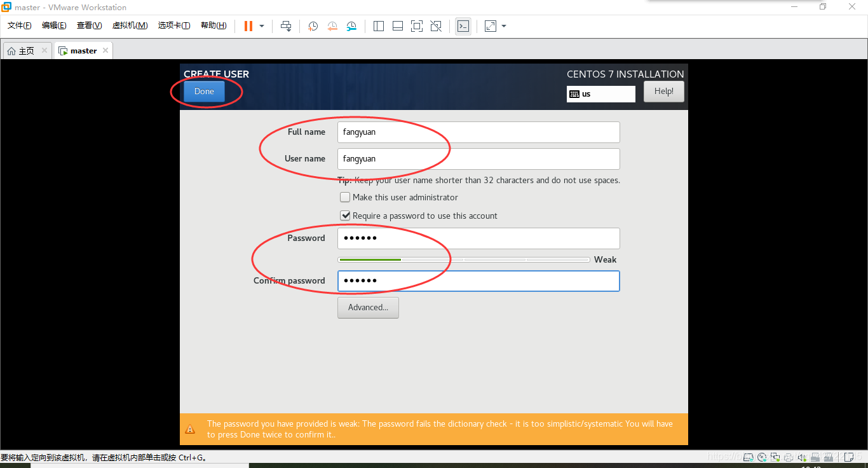This screenshot has height=468, width=868.
Task: Click the CREATE USER title
Action: 216,74
